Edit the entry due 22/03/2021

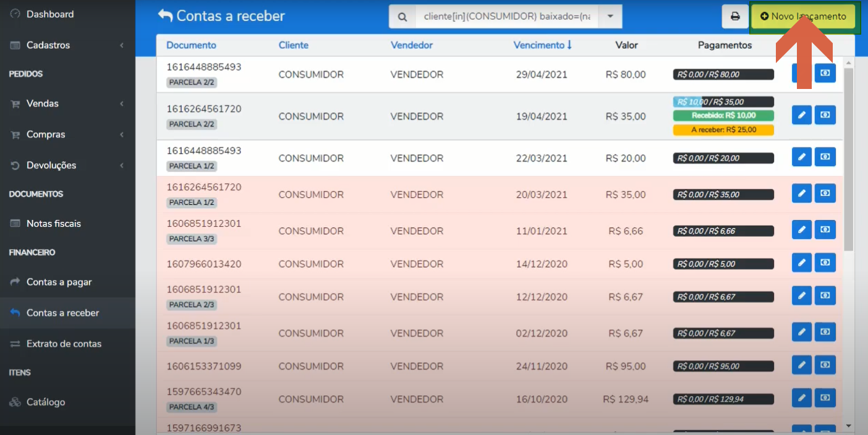tap(802, 157)
